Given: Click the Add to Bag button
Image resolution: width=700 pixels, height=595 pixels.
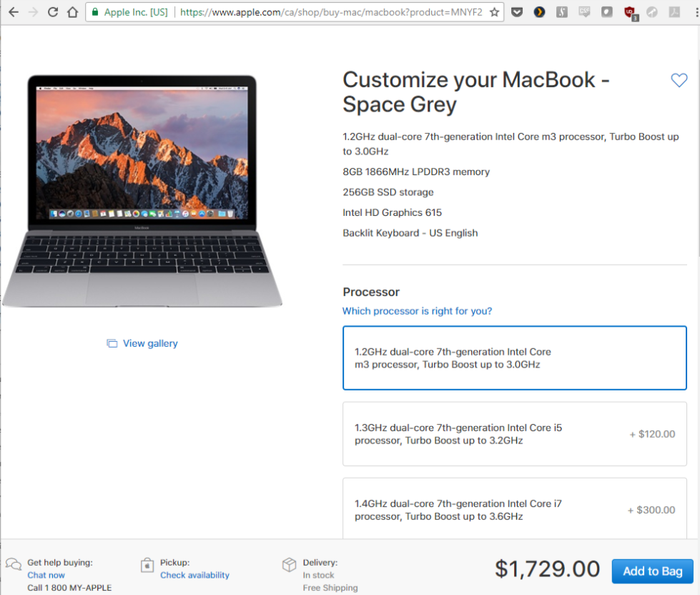Looking at the screenshot, I should [652, 571].
